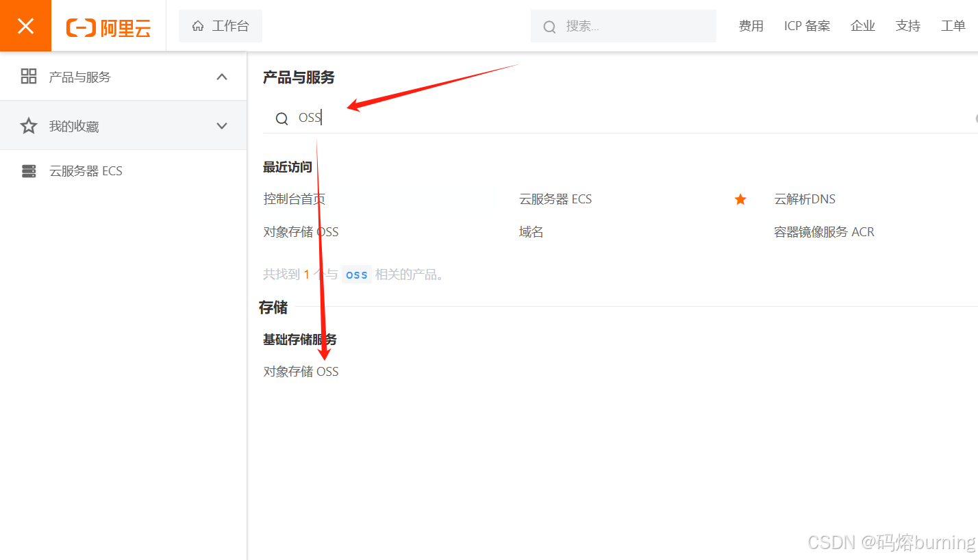Click the highlighted oss keyword tag
Screen dimensions: 978x560
tap(357, 275)
